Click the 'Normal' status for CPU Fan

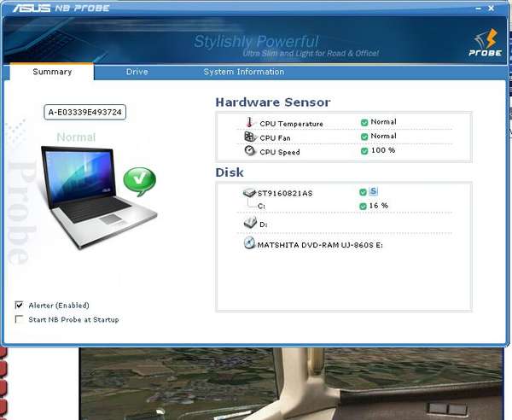(384, 136)
